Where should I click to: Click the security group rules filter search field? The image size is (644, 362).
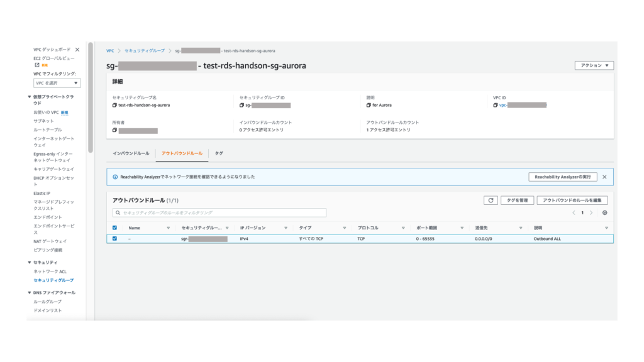(219, 213)
